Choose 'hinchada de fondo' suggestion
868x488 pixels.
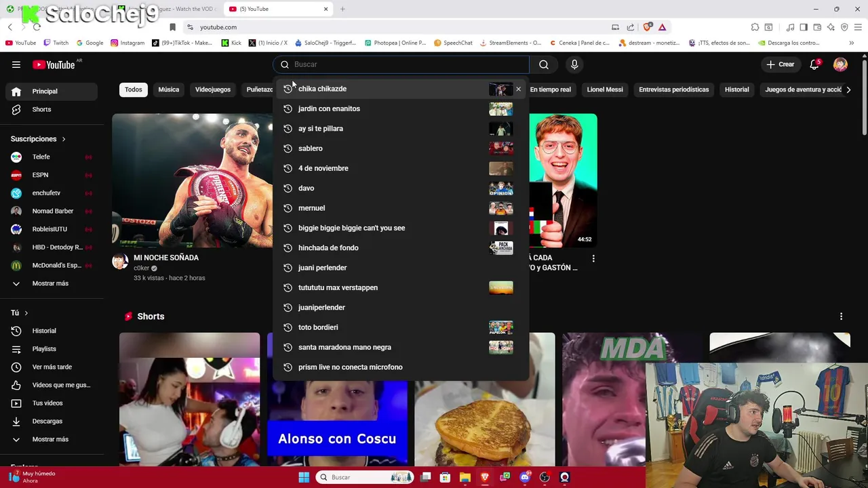click(401, 248)
